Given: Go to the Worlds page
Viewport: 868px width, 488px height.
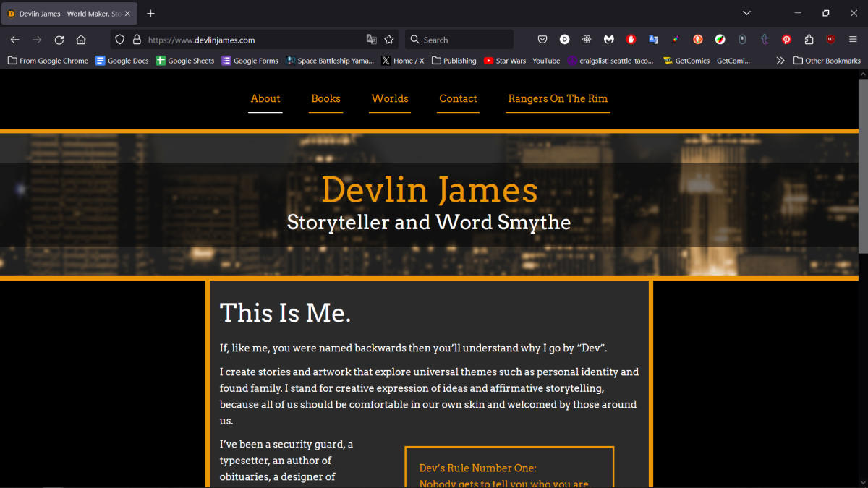Looking at the screenshot, I should (x=390, y=98).
